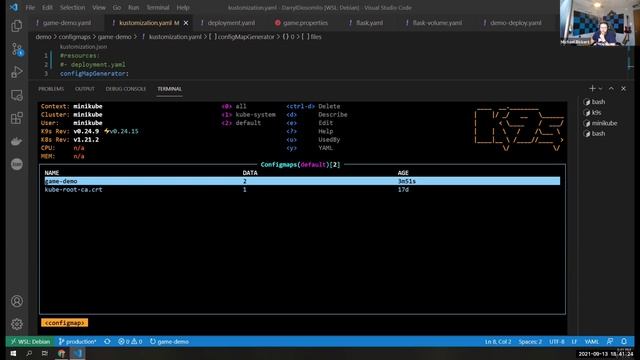Open the Edit menu
Screen dimensions: 640x360
pos(47,7)
